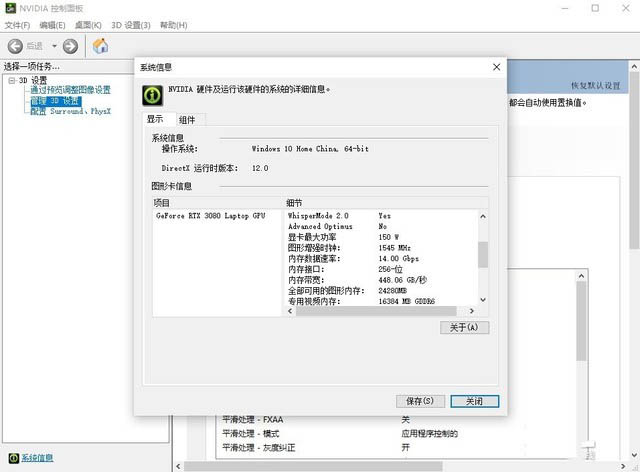640x472 pixels.
Task: Open the 系统信息 link at bottom left
Action: (x=37, y=458)
